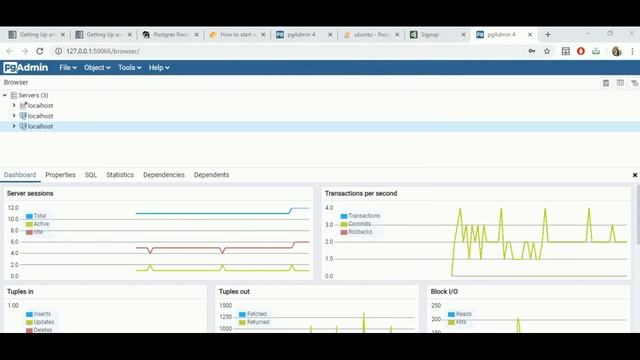Click the Tuples out chart title

234,291
